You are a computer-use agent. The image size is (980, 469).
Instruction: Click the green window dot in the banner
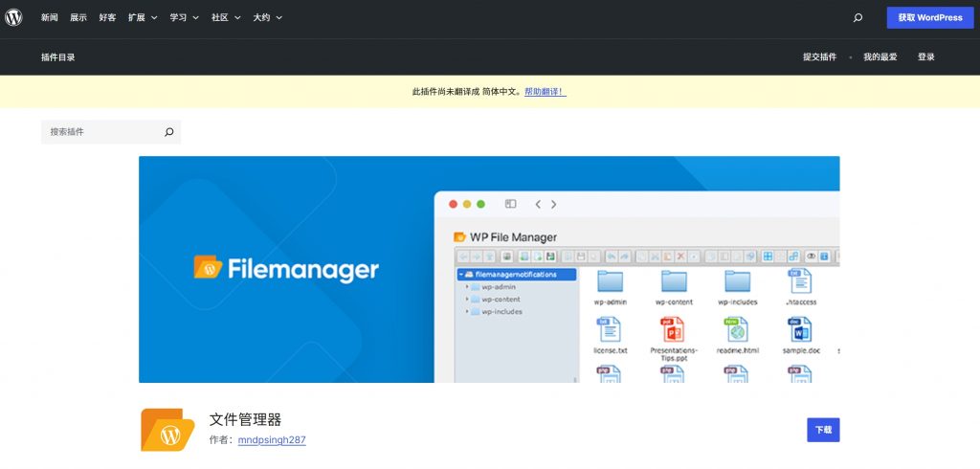point(480,204)
